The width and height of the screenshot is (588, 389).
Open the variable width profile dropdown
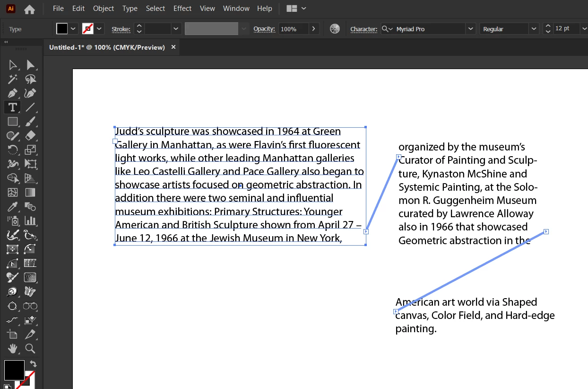(x=244, y=29)
